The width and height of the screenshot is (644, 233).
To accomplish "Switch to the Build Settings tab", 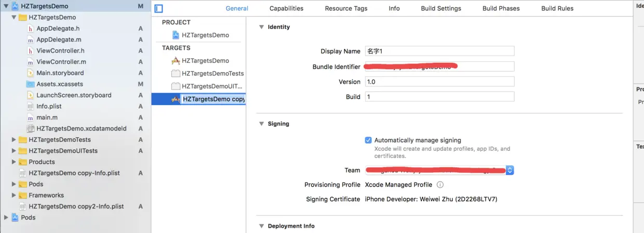I will (441, 8).
